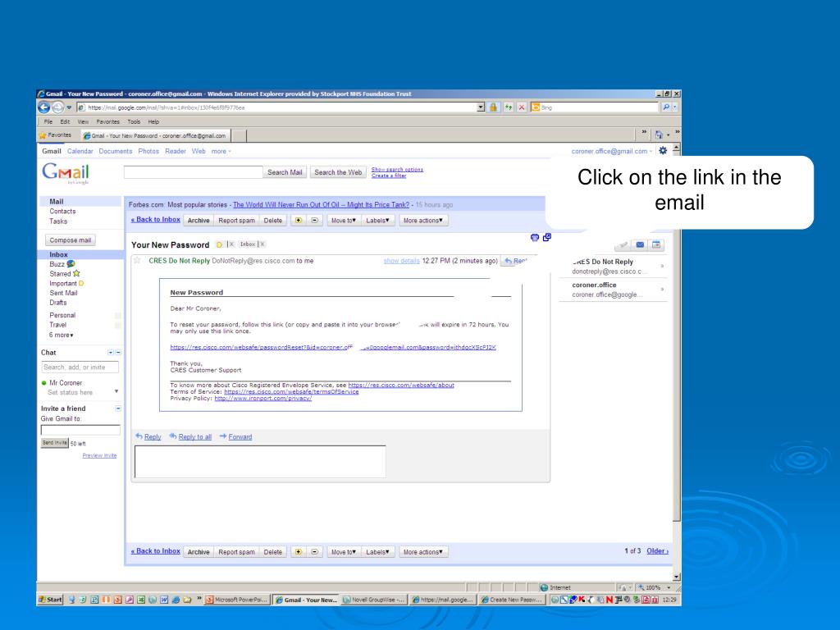Open Microsoft PowerPoint from the taskbar
The height and width of the screenshot is (630, 840).
click(x=237, y=600)
